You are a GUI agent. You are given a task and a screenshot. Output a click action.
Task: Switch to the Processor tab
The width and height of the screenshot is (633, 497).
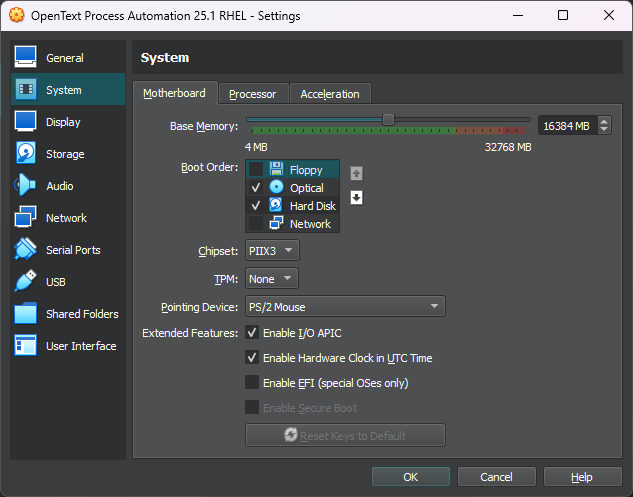pos(252,94)
